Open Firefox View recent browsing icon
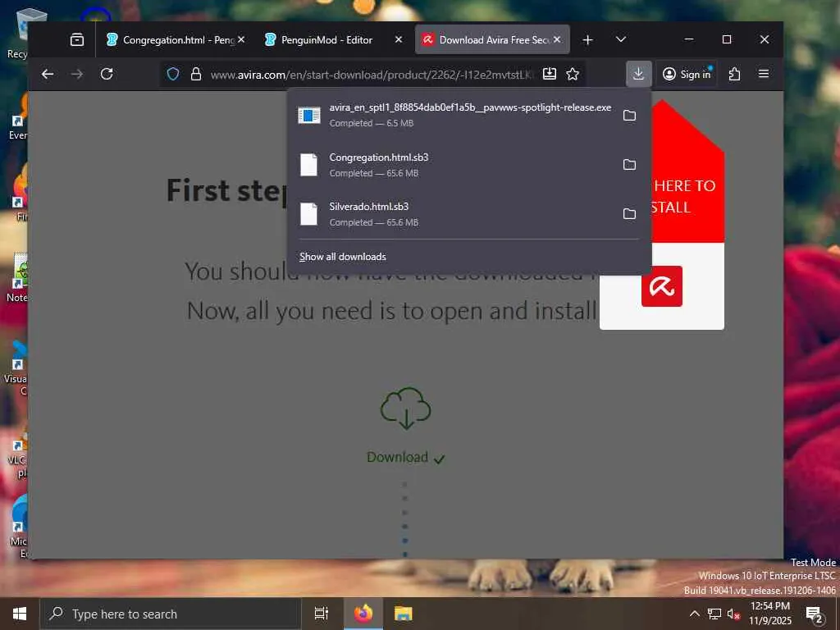This screenshot has height=630, width=840. click(x=77, y=39)
